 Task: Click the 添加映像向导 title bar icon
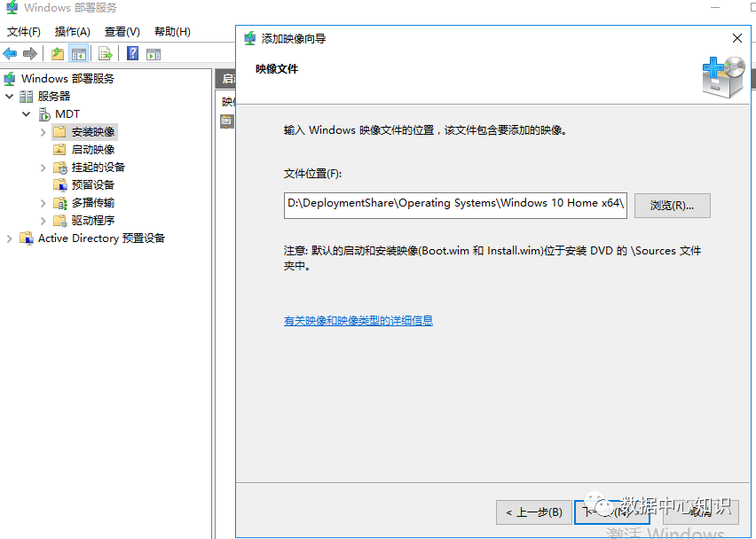tap(249, 38)
